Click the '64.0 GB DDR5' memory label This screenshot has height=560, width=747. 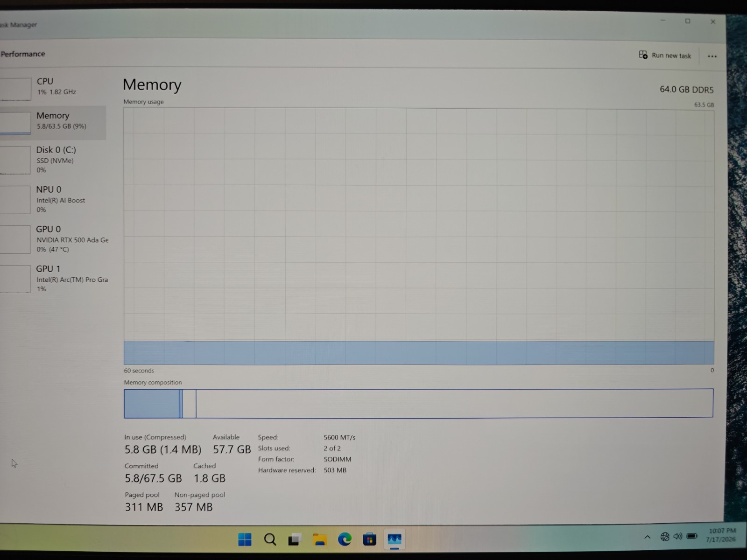point(686,90)
